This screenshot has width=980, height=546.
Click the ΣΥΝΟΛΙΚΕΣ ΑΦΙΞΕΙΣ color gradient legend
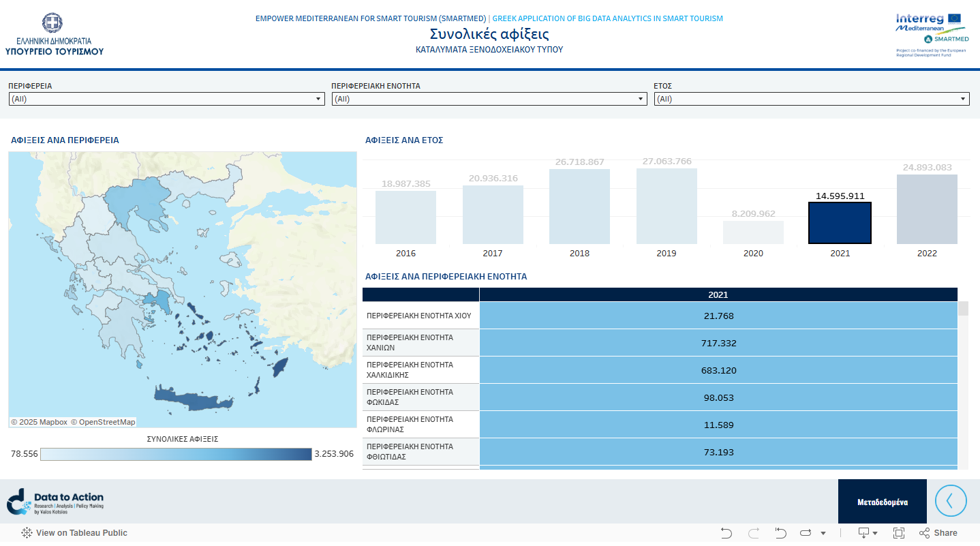[176, 454]
